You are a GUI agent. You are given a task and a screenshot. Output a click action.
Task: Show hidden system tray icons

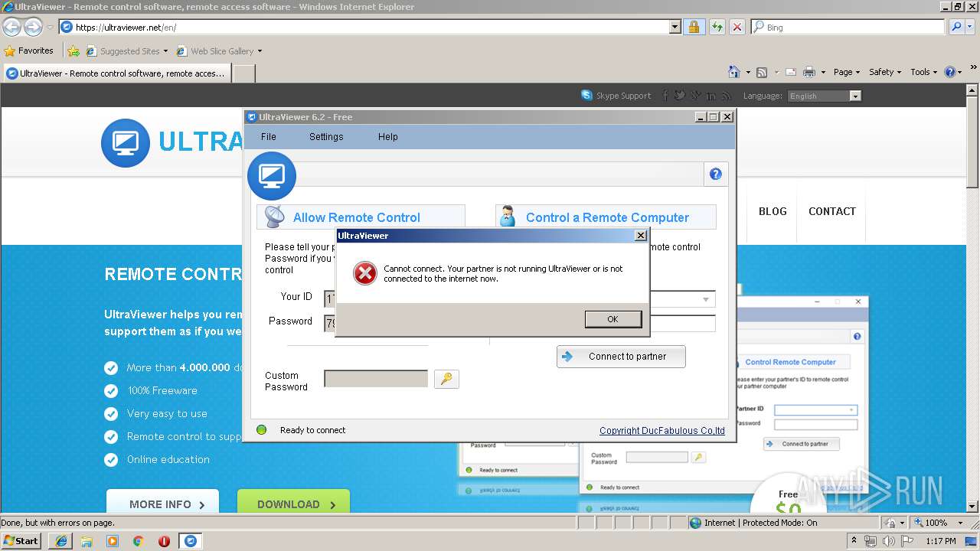point(854,541)
